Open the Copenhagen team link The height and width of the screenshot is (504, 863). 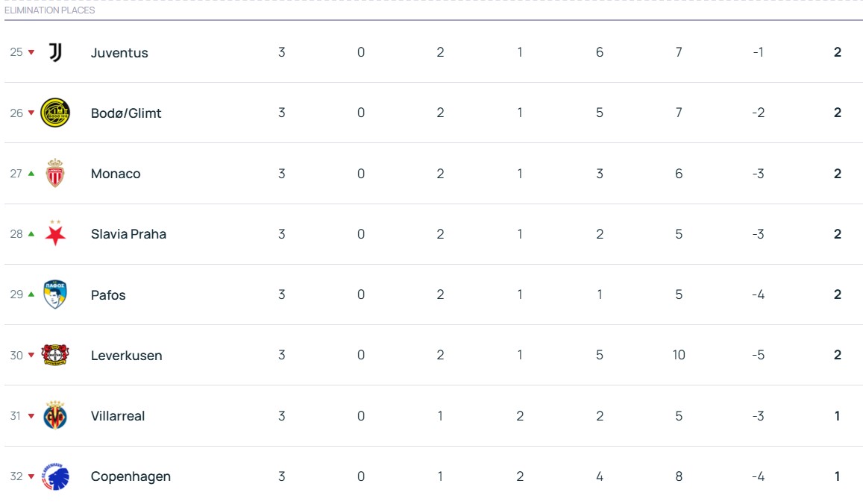click(x=131, y=476)
